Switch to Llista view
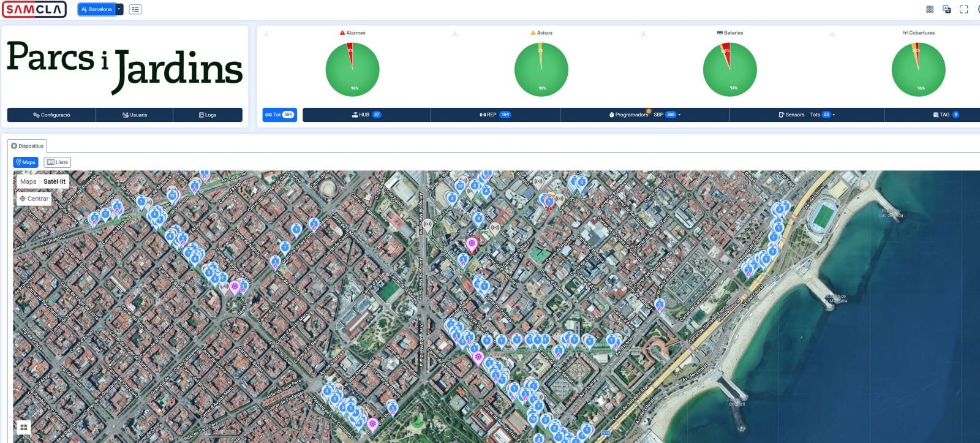 (x=58, y=162)
